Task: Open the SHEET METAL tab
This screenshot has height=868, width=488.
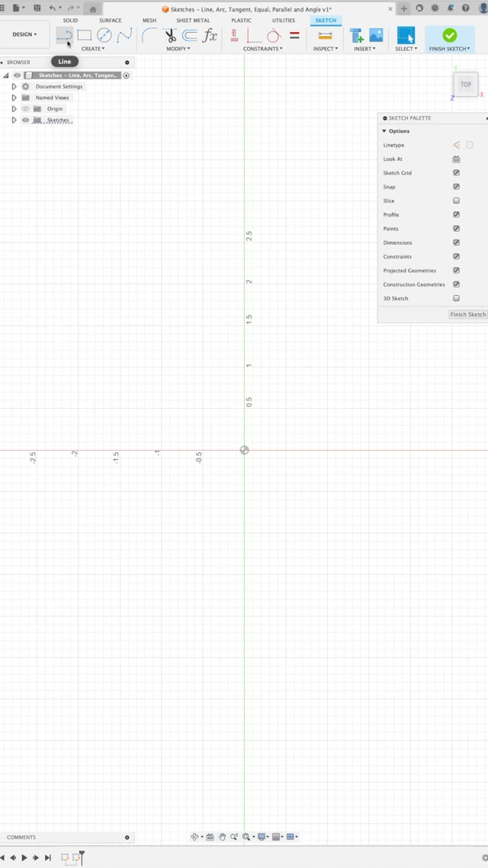Action: pyautogui.click(x=193, y=21)
